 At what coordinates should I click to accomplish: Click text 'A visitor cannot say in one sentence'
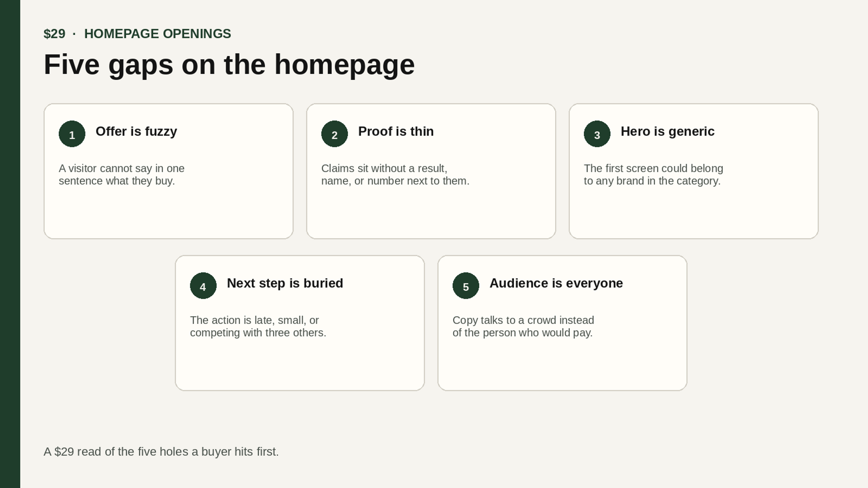pos(121,175)
